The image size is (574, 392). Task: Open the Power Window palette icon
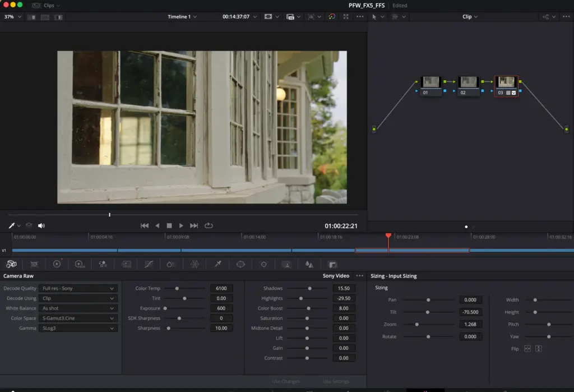(240, 264)
